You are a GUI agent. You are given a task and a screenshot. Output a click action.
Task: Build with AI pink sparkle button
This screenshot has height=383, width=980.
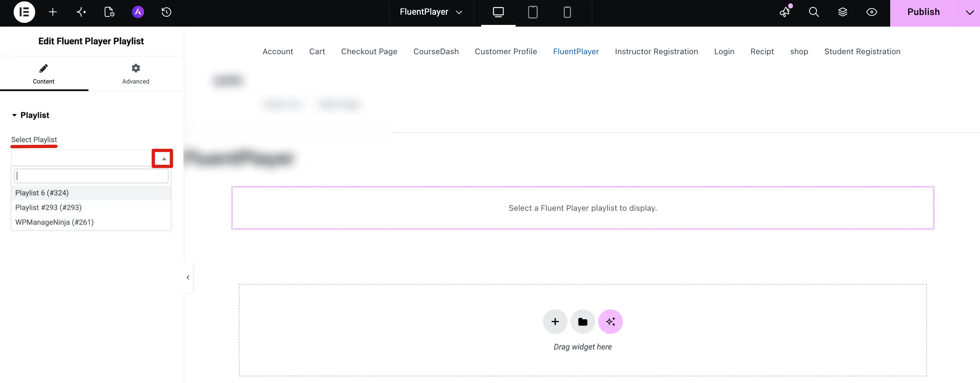pos(611,322)
